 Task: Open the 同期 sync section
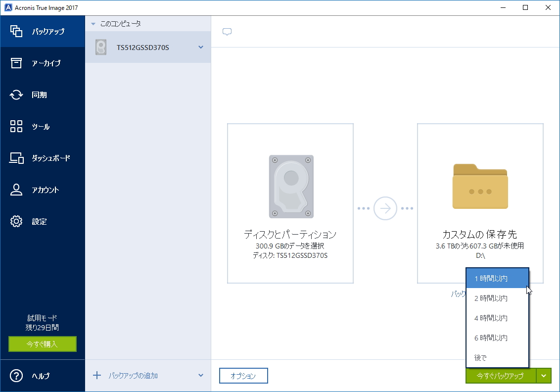[x=43, y=95]
